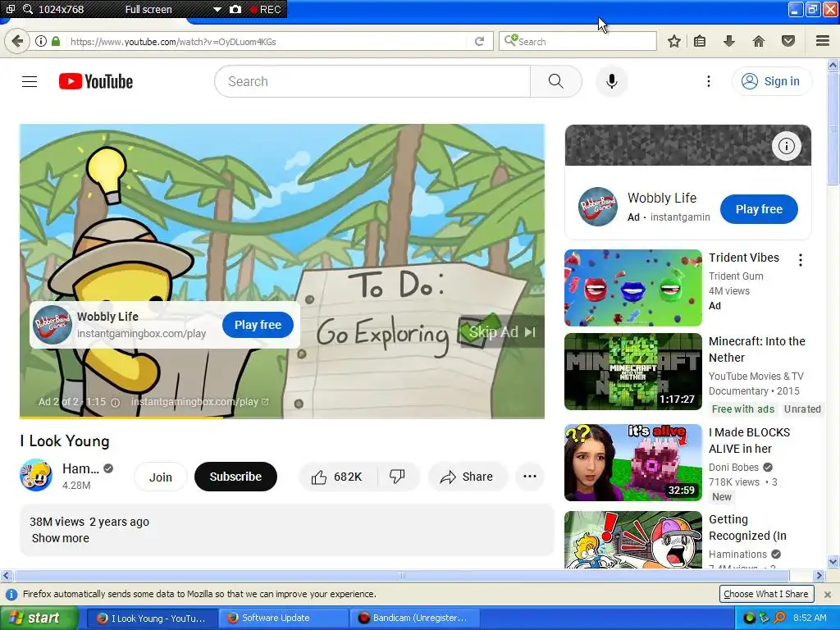Screen dimensions: 840x630
Task: Click the green padlock security icon
Action: (56, 41)
